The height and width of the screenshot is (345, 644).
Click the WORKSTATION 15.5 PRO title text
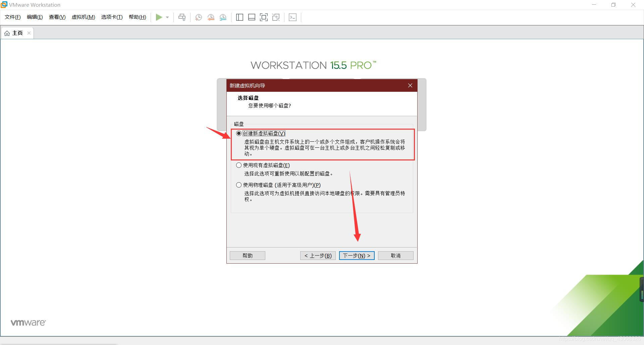click(313, 65)
